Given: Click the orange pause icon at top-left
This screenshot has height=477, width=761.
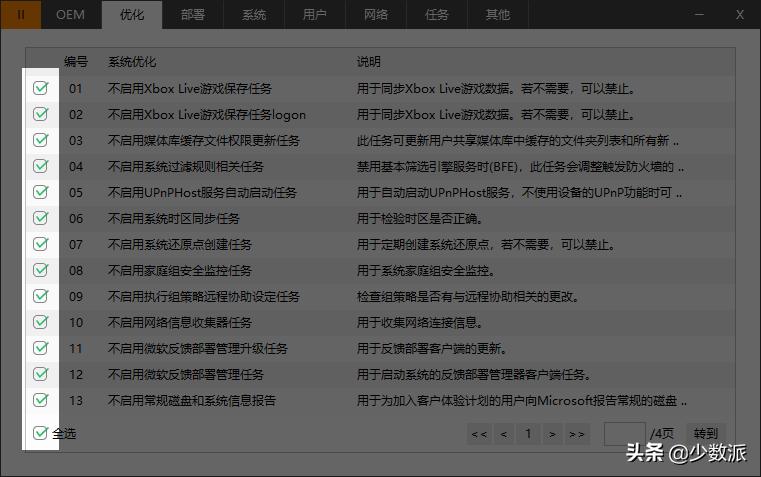Looking at the screenshot, I should coord(21,15).
